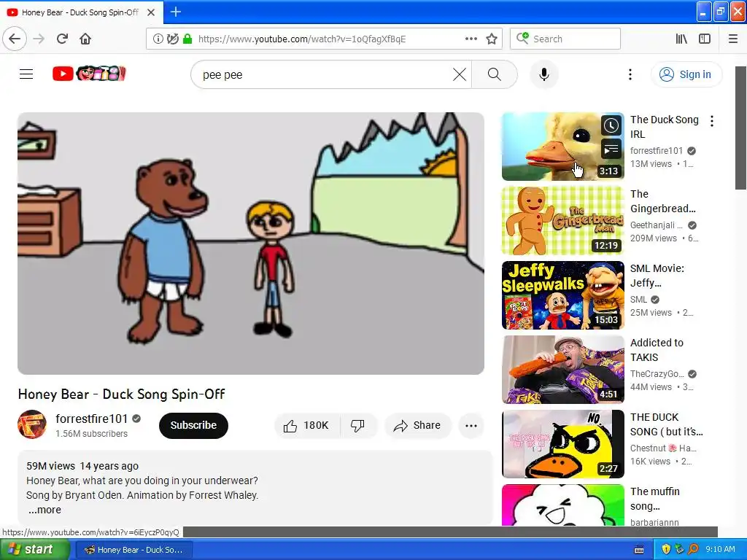The width and height of the screenshot is (747, 560).
Task: Click Geethanjali channel name
Action: (x=656, y=225)
